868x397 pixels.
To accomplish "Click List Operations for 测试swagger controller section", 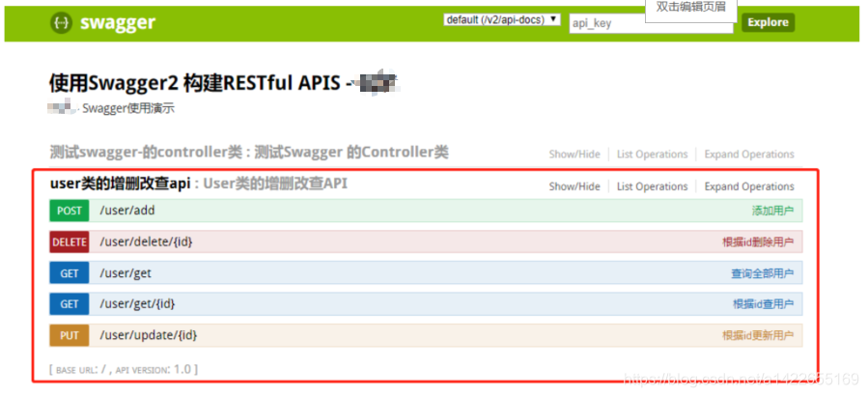I will (652, 155).
